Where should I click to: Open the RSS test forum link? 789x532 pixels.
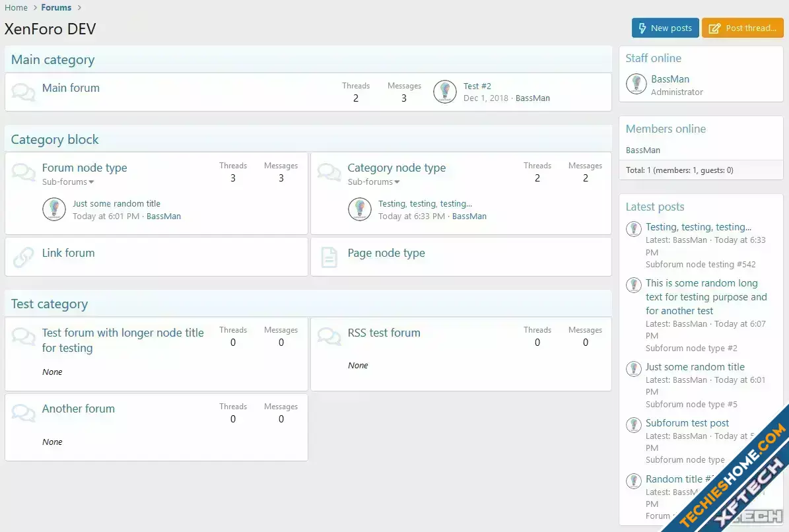[384, 333]
